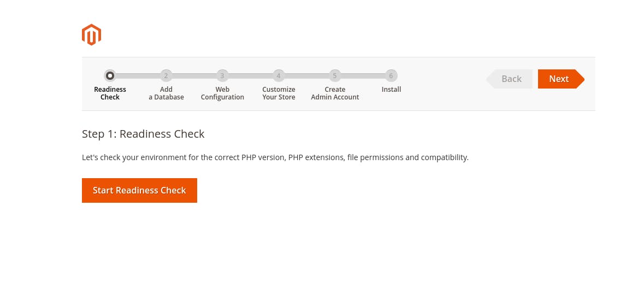Image resolution: width=644 pixels, height=282 pixels.
Task: Click the Step 1: Readiness Check heading
Action: pos(143,134)
